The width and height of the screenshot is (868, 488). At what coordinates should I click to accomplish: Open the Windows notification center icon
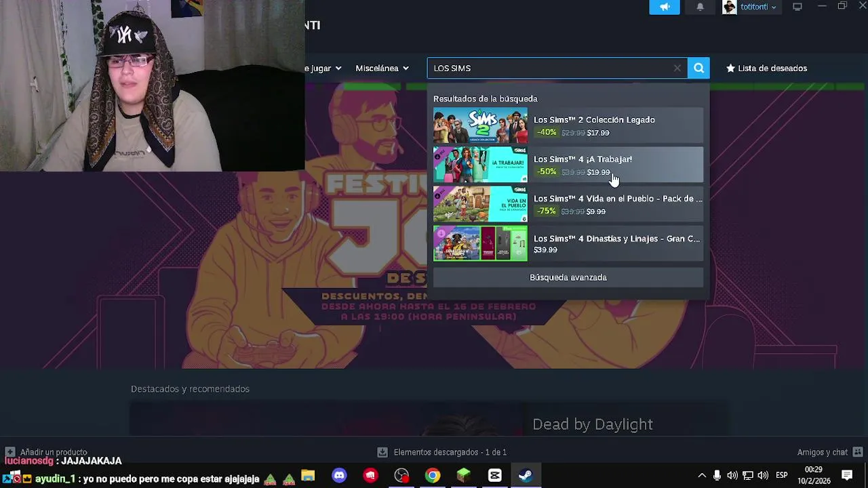[x=847, y=475]
